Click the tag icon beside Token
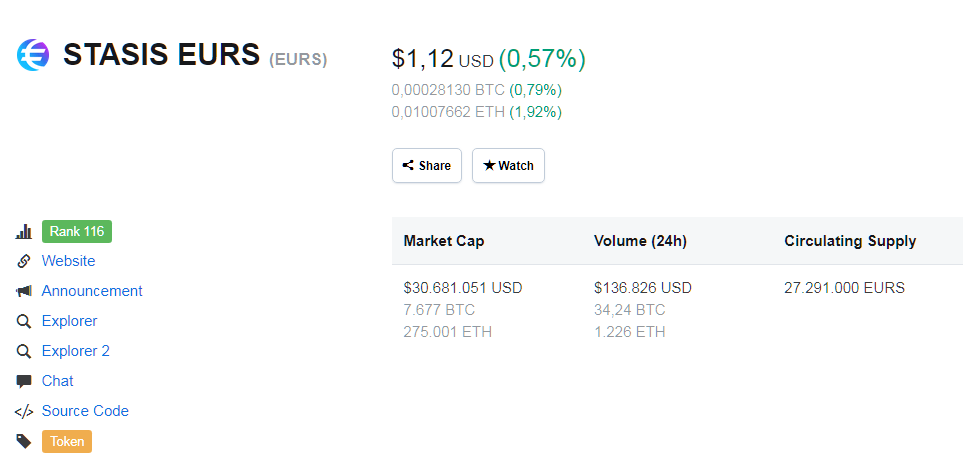Image resolution: width=968 pixels, height=462 pixels. [24, 441]
